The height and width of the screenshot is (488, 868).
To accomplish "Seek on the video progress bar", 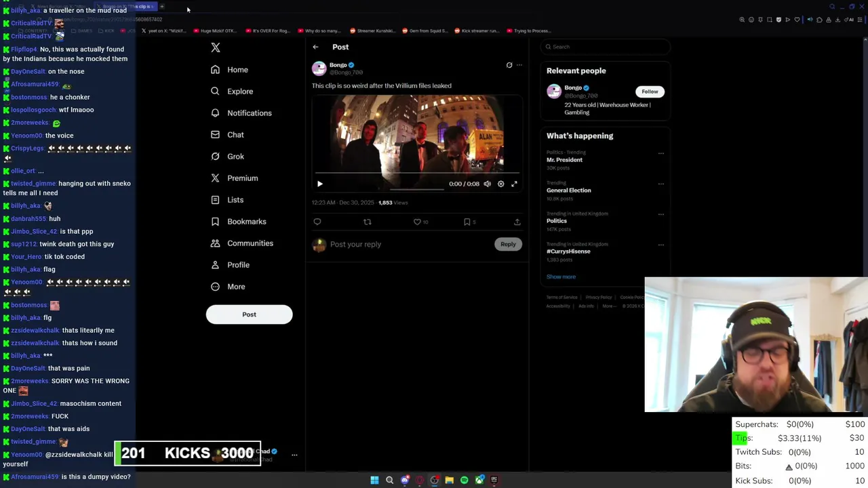I will coord(417,174).
